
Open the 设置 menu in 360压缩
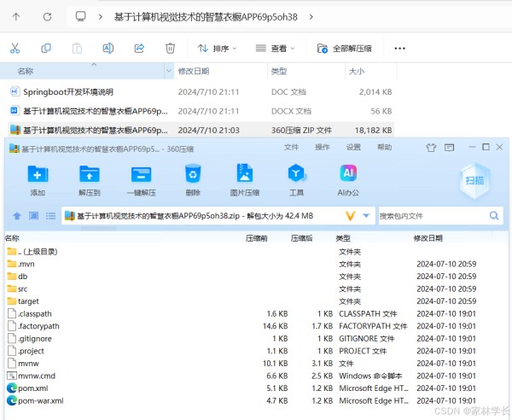(353, 148)
